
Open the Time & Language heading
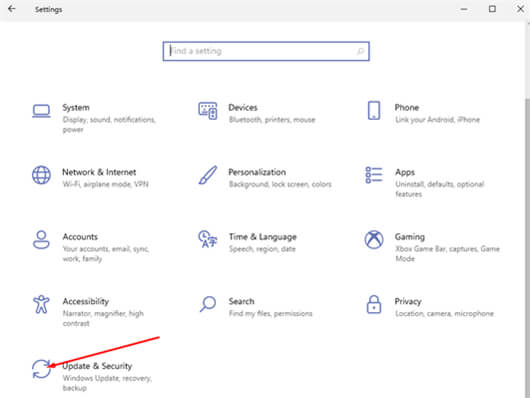pos(263,237)
